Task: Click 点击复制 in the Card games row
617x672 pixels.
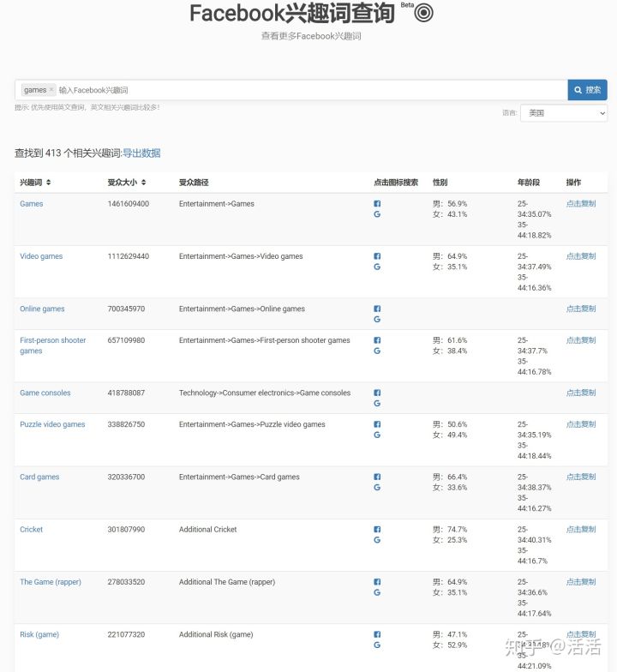Action: tap(581, 477)
